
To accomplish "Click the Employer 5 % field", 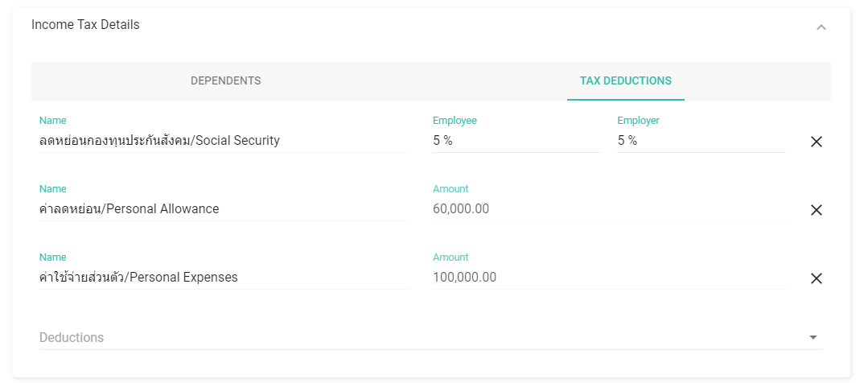I will 701,141.
